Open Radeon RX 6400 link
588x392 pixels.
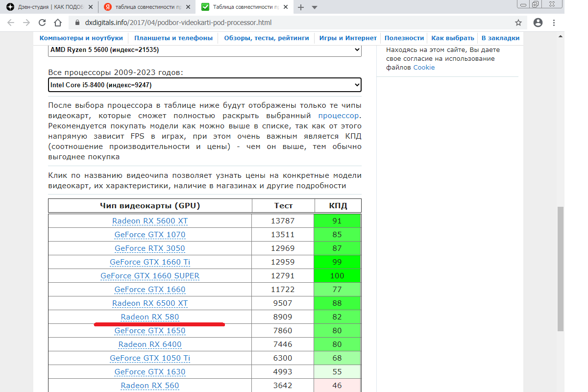150,344
